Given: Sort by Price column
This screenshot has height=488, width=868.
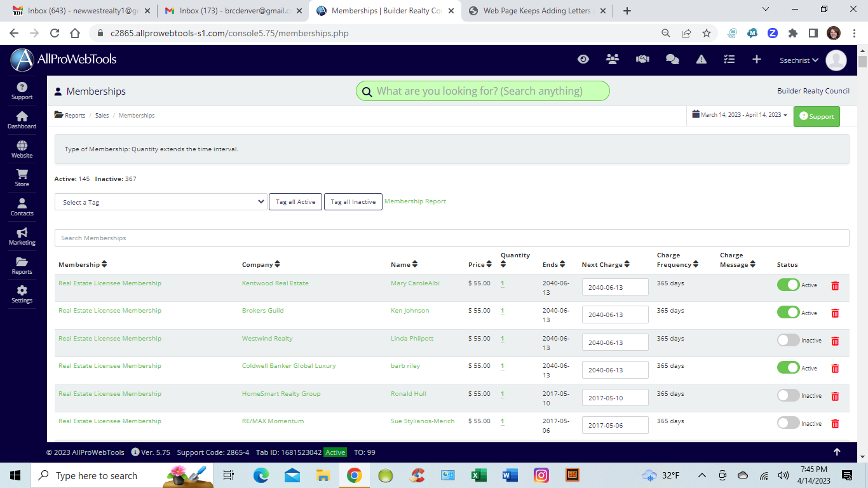Looking at the screenshot, I should click(x=480, y=264).
